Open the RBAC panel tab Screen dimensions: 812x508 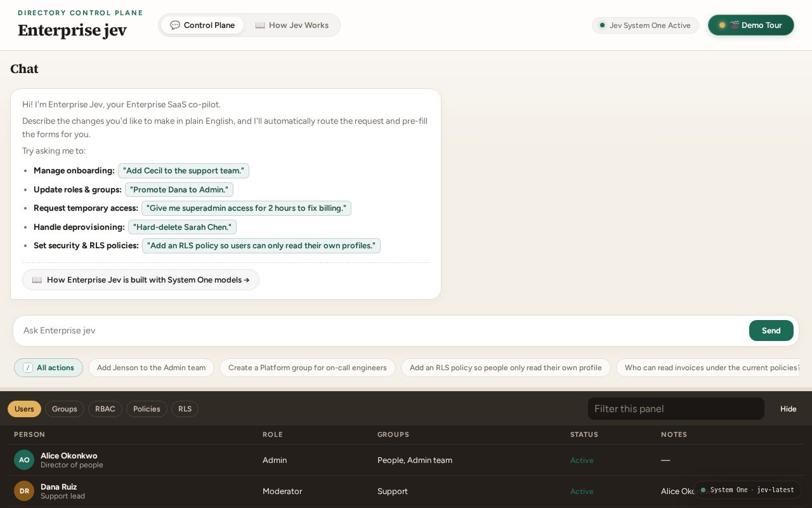click(105, 409)
